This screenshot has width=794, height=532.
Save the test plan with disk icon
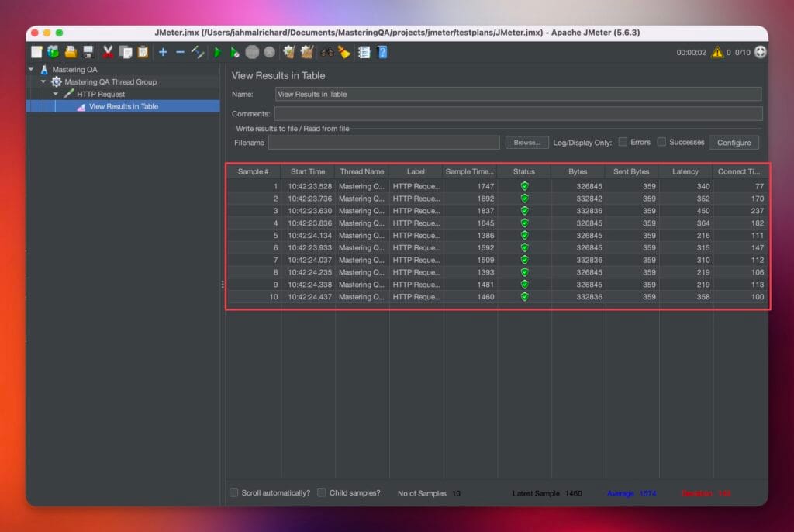coord(88,52)
